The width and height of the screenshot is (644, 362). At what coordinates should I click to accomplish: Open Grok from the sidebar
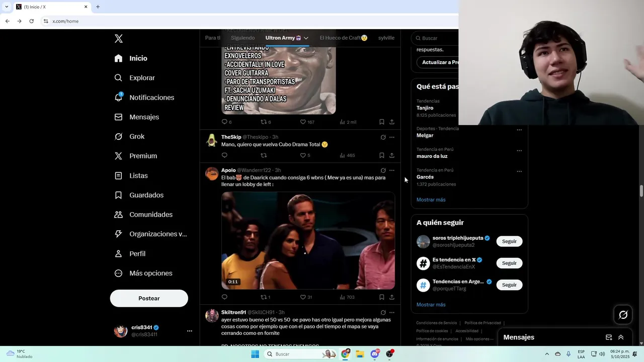pyautogui.click(x=129, y=136)
